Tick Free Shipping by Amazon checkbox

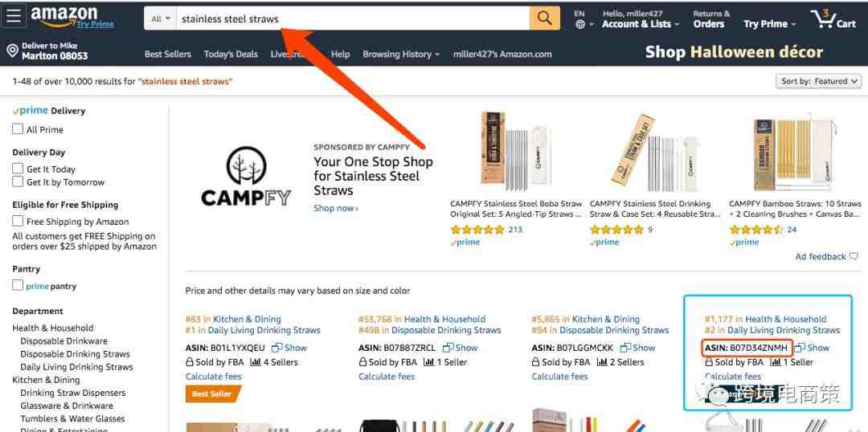pos(18,222)
